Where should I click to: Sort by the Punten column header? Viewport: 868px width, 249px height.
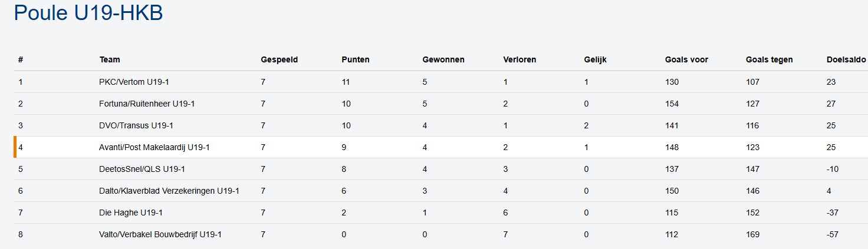pos(355,59)
